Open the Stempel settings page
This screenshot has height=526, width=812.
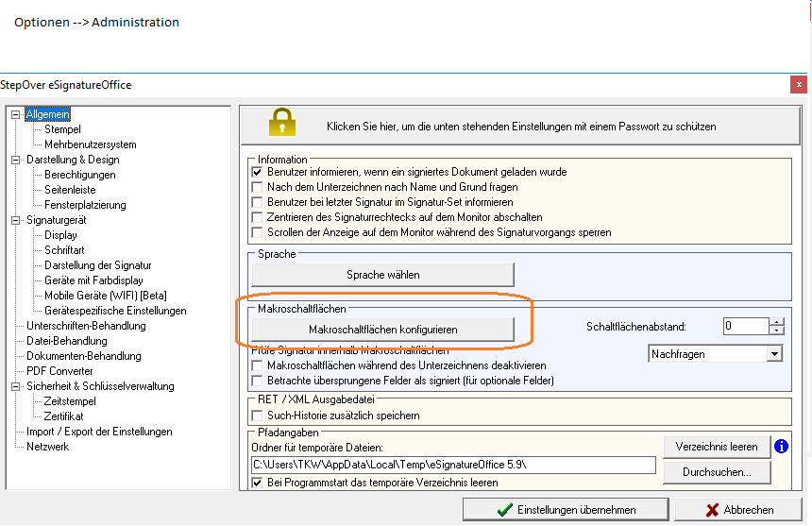[x=62, y=129]
